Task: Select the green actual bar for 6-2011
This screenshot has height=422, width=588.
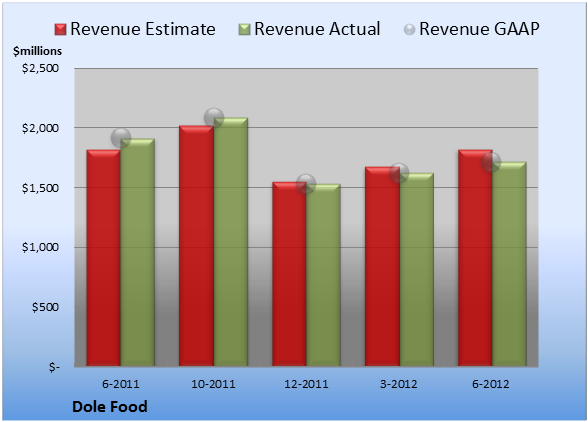Action: click(x=138, y=252)
